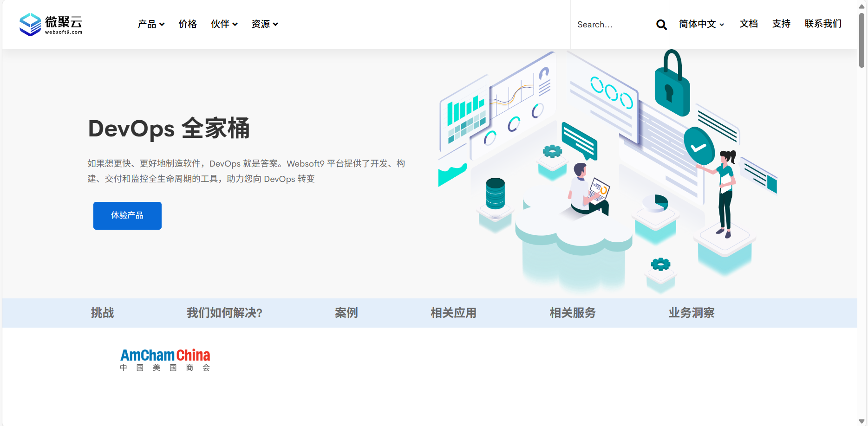
Task: Switch to the 相关应用 section
Action: (453, 313)
